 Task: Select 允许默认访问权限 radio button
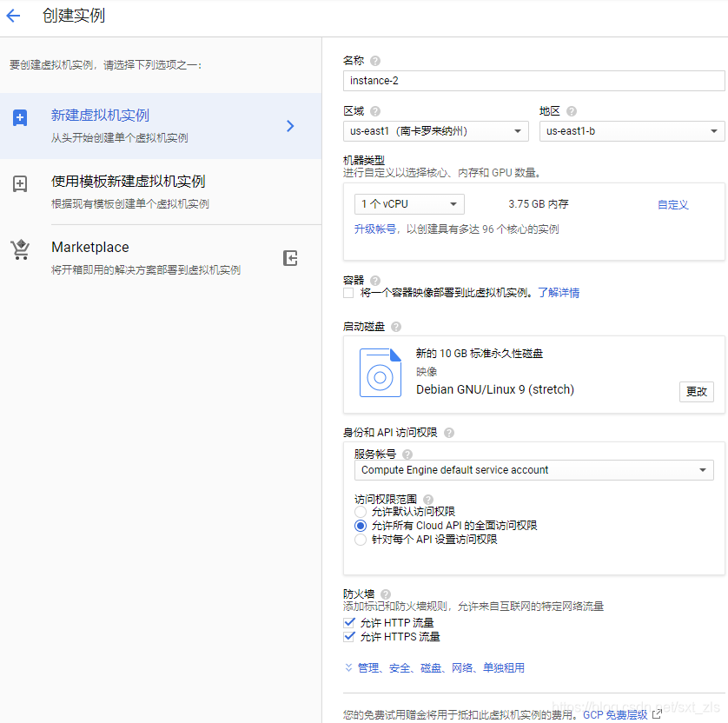(361, 512)
